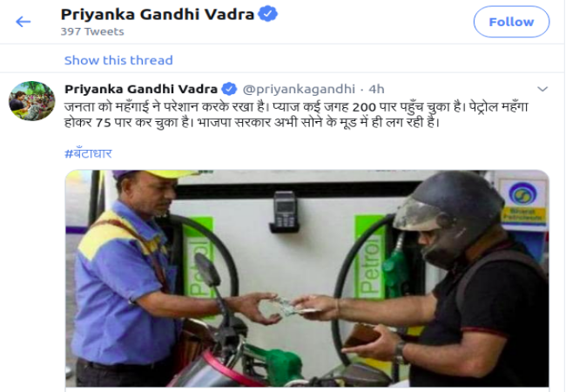This screenshot has height=392, width=566.
Task: Click verified badge next to @priyankagandhi
Action: click(x=229, y=89)
